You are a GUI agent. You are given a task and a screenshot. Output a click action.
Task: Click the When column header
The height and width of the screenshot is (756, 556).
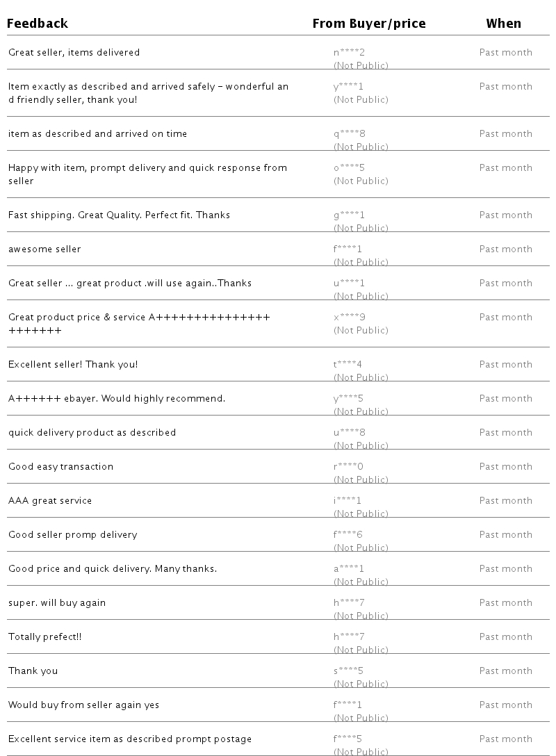point(503,24)
